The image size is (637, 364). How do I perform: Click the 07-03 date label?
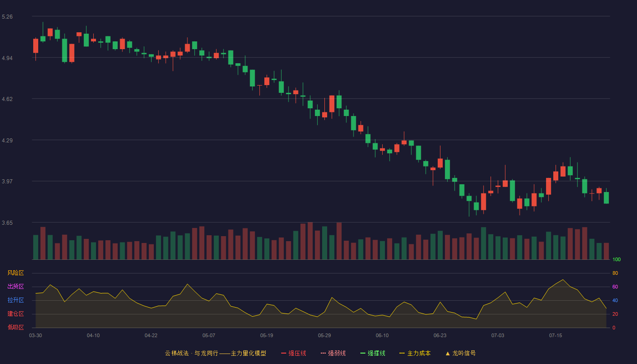pos(498,335)
